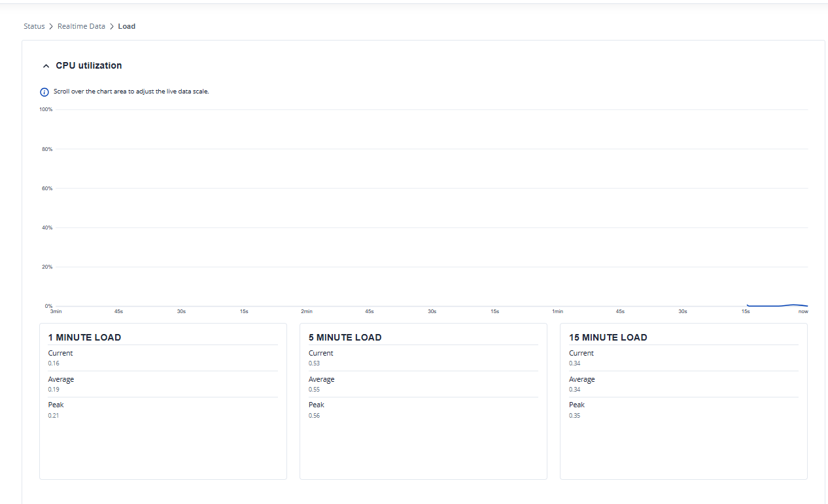Screen dimensions: 828x504
Task: Click the 0% axis label
Action: pyautogui.click(x=48, y=305)
